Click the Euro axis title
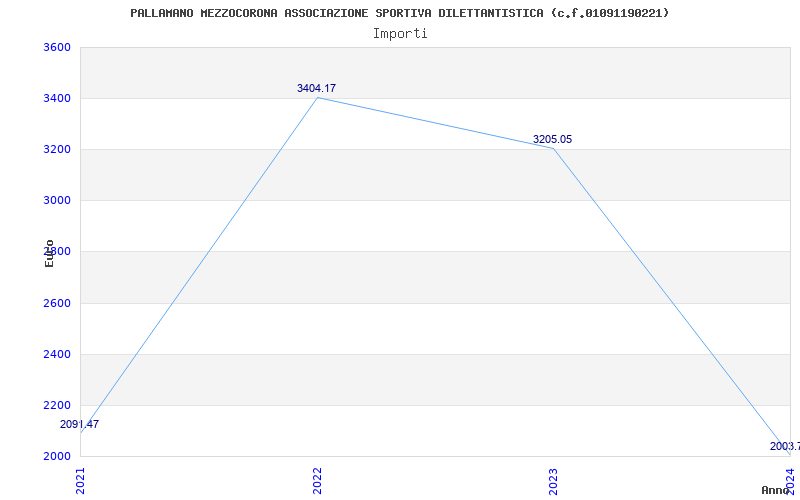The image size is (800, 500). pos(49,253)
